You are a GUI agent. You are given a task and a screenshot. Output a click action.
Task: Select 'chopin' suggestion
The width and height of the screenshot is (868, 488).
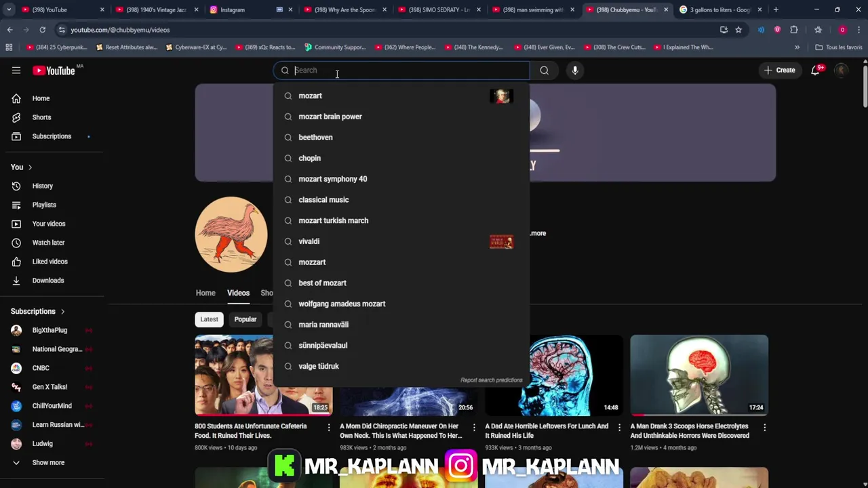(x=401, y=158)
